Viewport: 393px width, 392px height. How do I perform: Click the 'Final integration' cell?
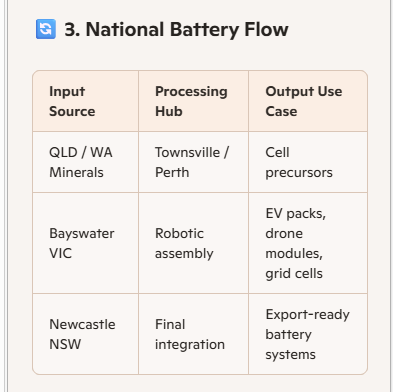pos(193,334)
